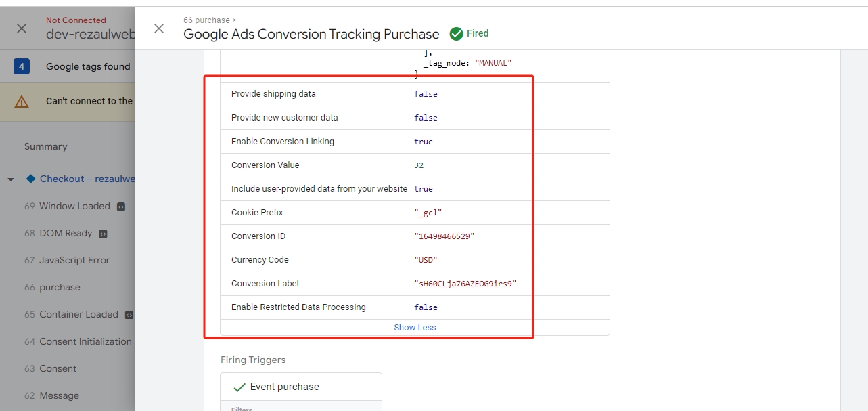Click the false value for Provide new customer data
868x411 pixels.
(x=426, y=118)
